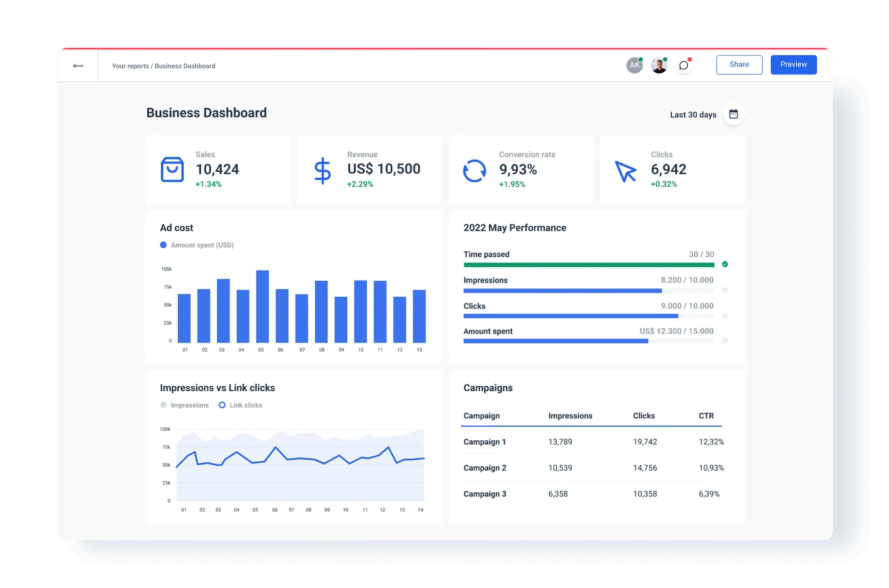Click the Share button
Image resolution: width=889 pixels, height=588 pixels.
[739, 64]
